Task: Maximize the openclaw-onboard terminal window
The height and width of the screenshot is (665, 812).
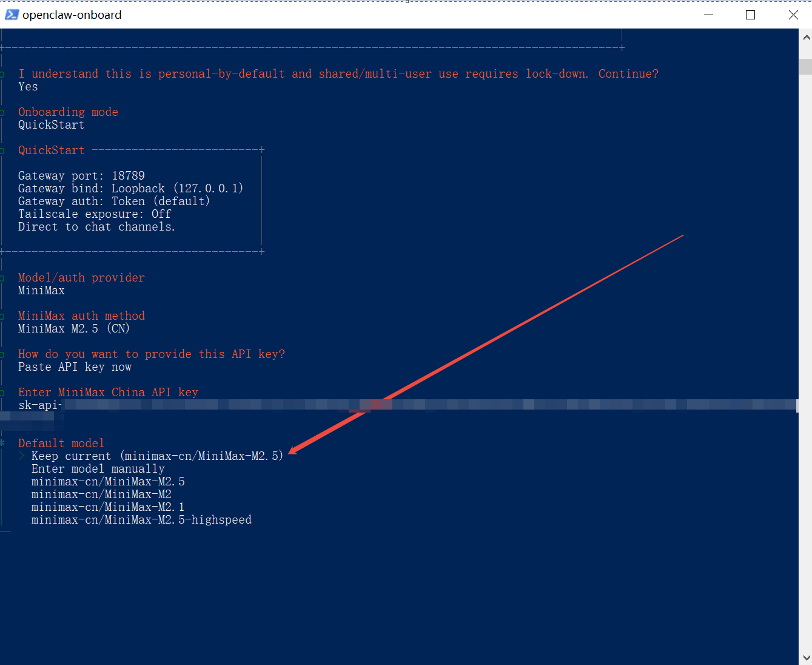Action: tap(750, 15)
